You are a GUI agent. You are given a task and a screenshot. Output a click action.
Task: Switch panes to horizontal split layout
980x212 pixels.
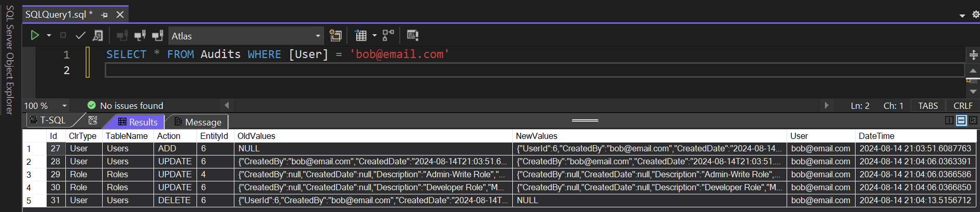961,120
